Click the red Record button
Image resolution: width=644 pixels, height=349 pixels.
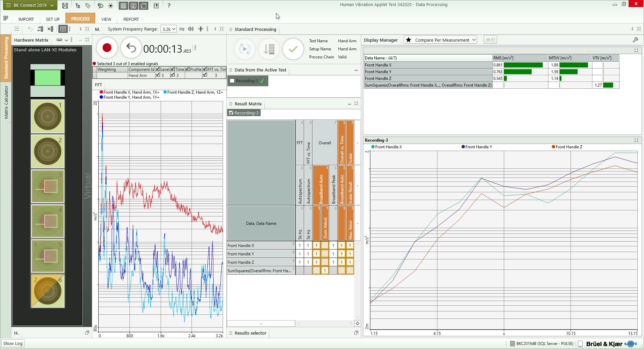[x=107, y=48]
